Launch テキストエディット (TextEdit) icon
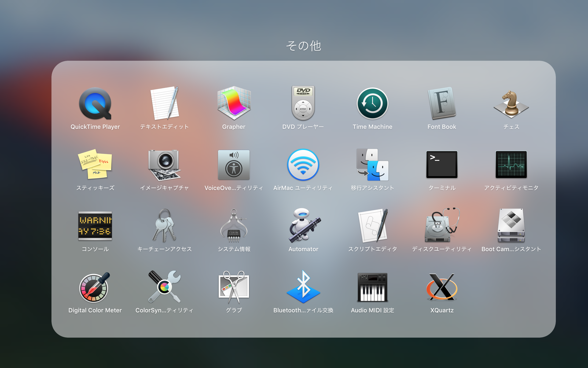Image resolution: width=588 pixels, height=368 pixels. coord(164,103)
